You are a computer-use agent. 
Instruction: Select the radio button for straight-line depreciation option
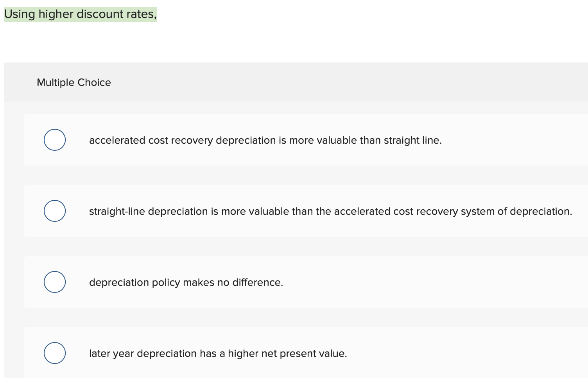point(54,210)
